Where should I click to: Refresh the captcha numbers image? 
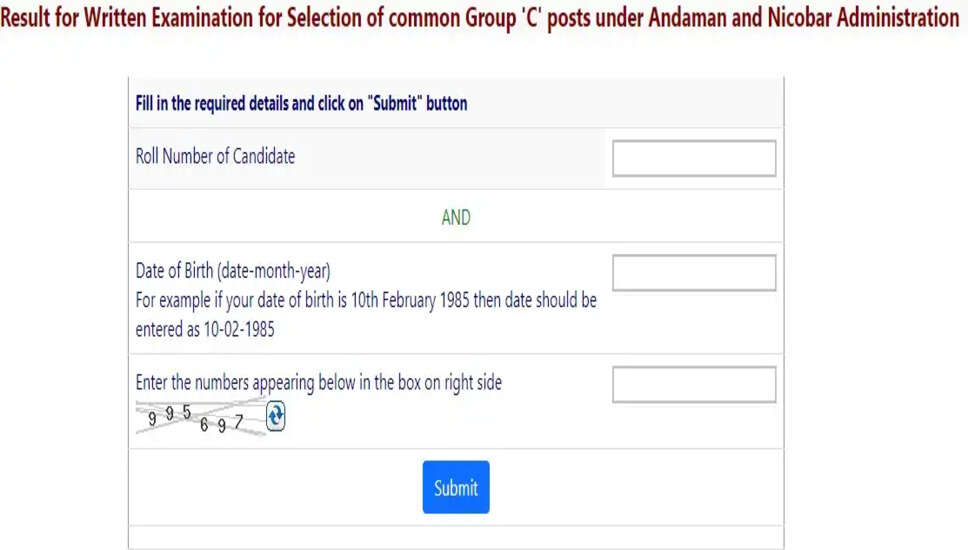click(x=276, y=417)
